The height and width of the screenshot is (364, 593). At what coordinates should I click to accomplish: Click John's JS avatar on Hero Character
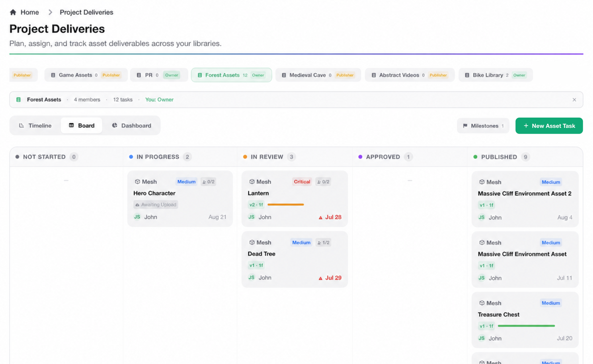(137, 217)
